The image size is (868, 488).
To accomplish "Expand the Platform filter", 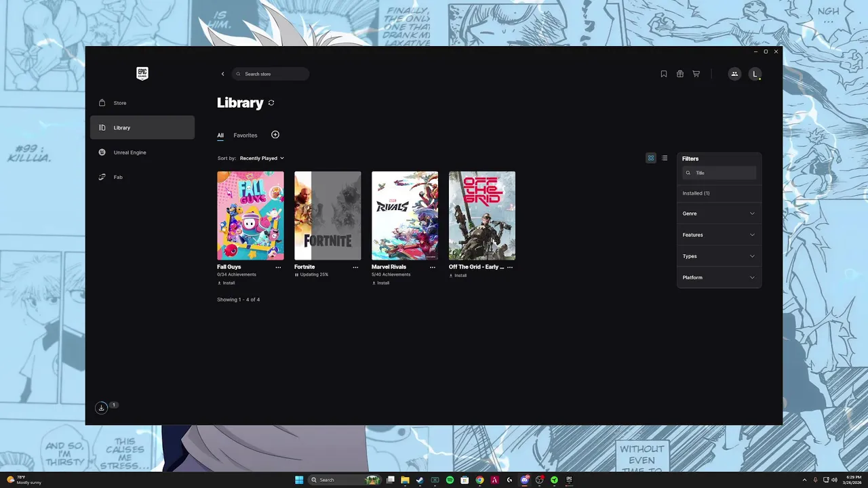I will coord(719,277).
